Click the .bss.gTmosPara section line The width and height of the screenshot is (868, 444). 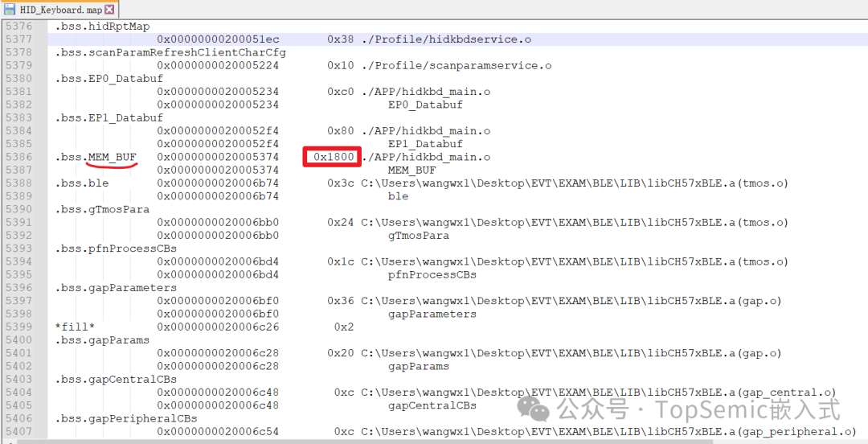[x=102, y=209]
